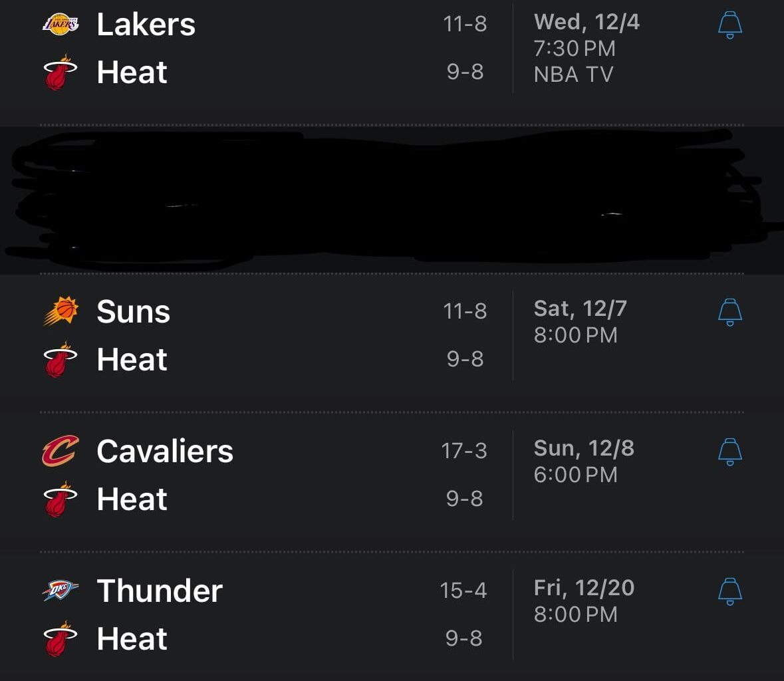Open the Fri, 12/20 game details
Image resolution: width=784 pixels, height=681 pixels.
[x=584, y=588]
